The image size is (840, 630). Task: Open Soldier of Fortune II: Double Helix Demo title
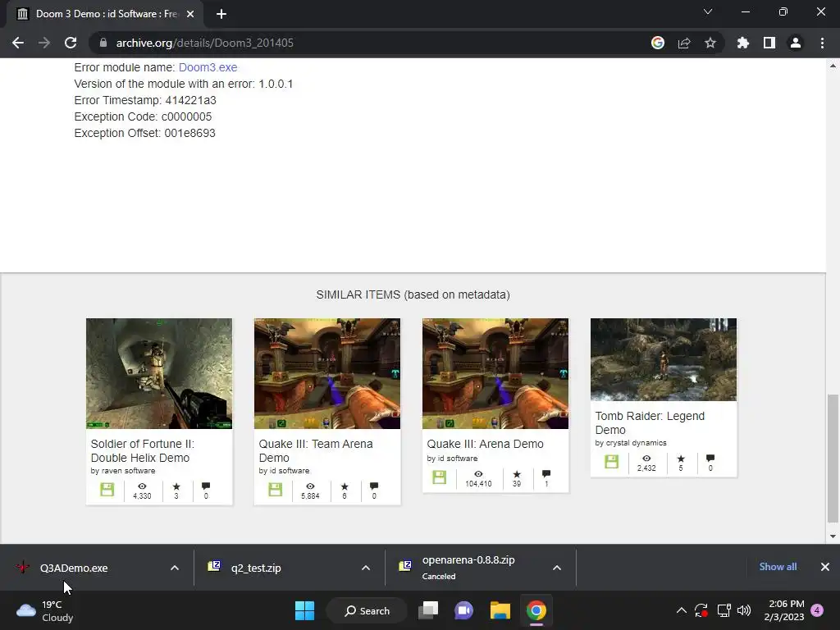coord(143,450)
